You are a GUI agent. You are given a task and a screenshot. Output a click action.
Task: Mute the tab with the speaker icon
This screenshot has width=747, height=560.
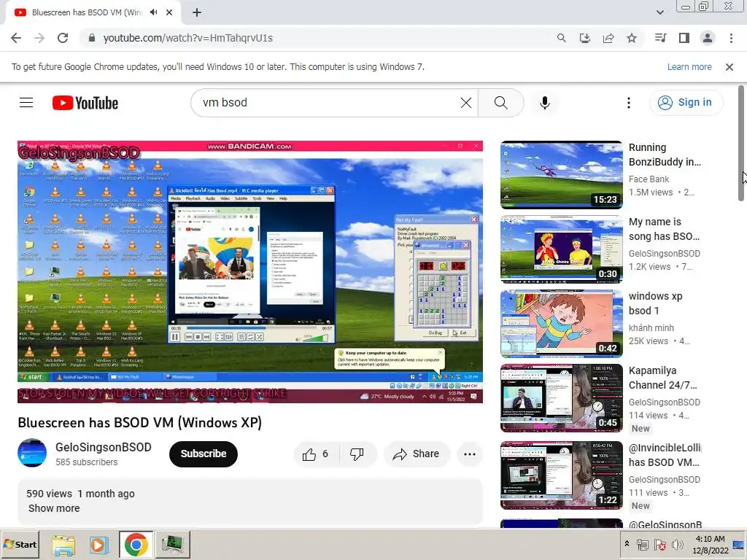pos(153,12)
